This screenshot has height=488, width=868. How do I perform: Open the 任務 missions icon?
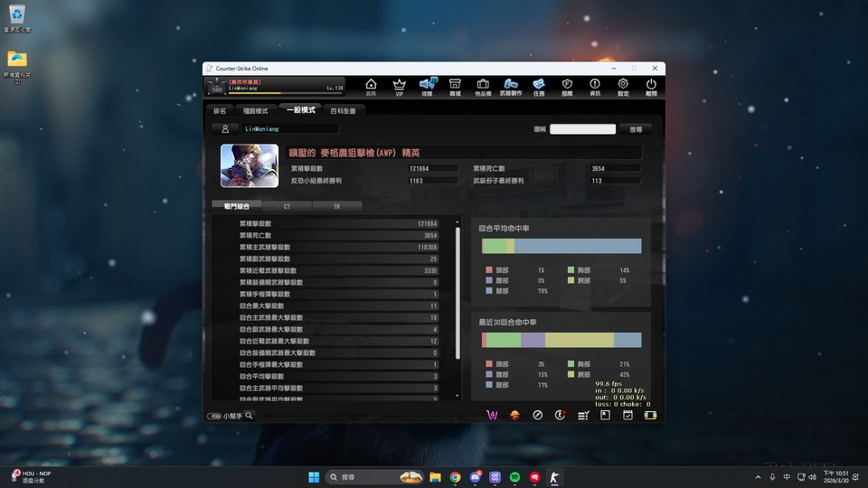539,87
